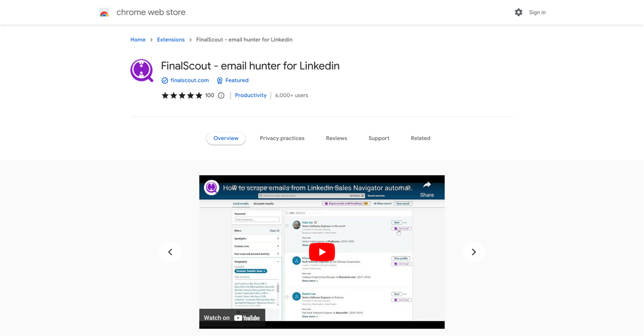This screenshot has width=644, height=336.
Task: Click the Featured badge icon
Action: [220, 81]
